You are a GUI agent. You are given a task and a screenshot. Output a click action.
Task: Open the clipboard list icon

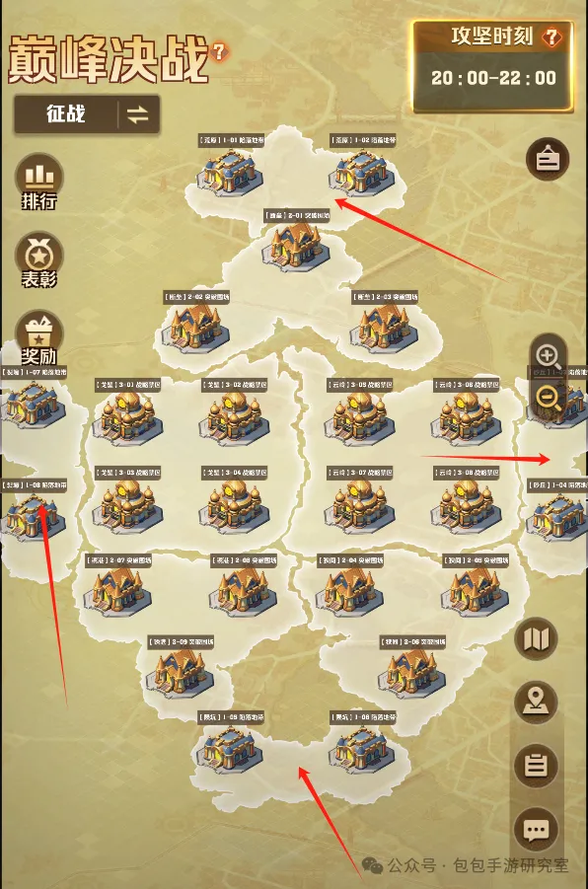[536, 766]
